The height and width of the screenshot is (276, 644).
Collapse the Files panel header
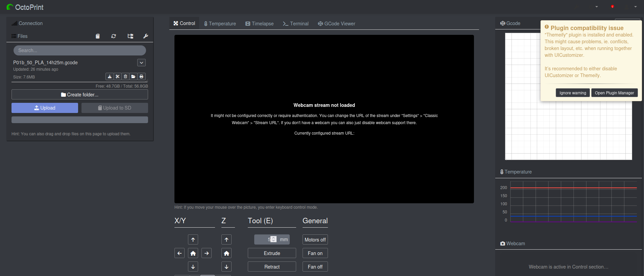(x=20, y=36)
